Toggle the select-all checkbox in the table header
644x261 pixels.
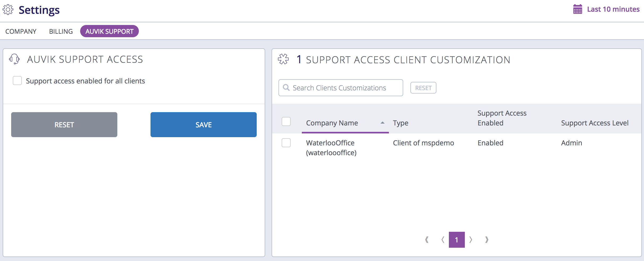(286, 121)
